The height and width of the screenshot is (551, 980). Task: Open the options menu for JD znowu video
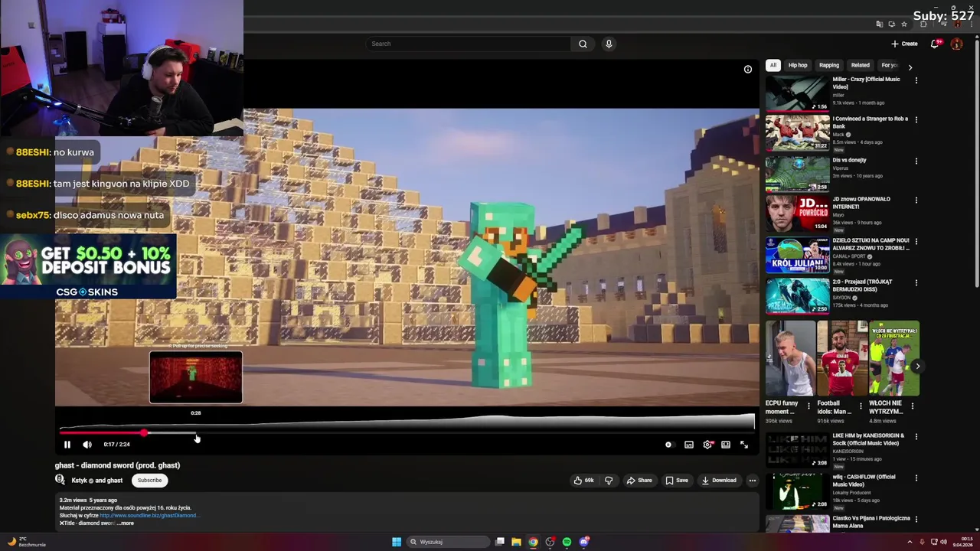pyautogui.click(x=916, y=201)
